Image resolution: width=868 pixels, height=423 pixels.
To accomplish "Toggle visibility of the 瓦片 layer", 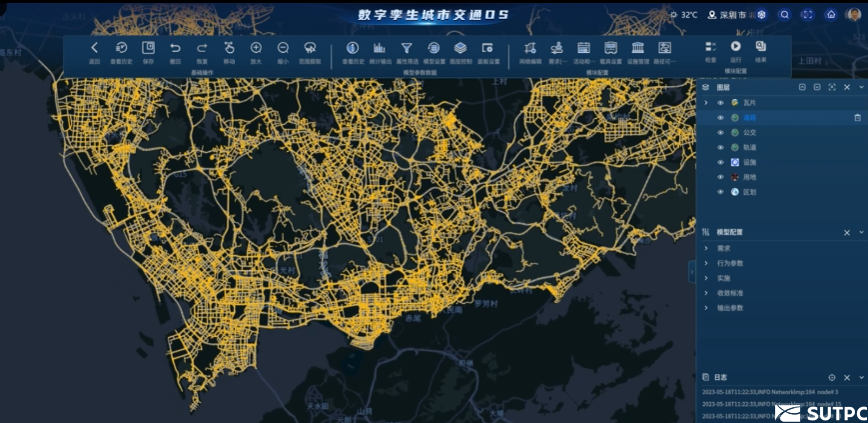I will coord(720,103).
